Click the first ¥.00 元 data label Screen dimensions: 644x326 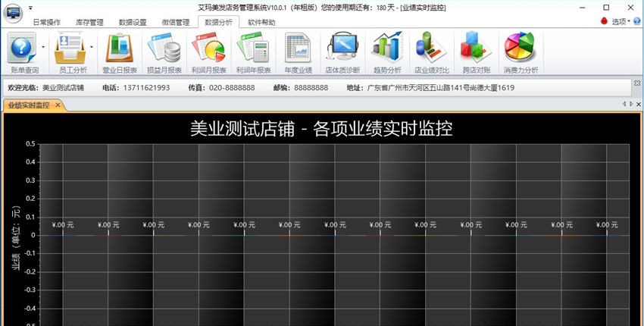(x=63, y=225)
